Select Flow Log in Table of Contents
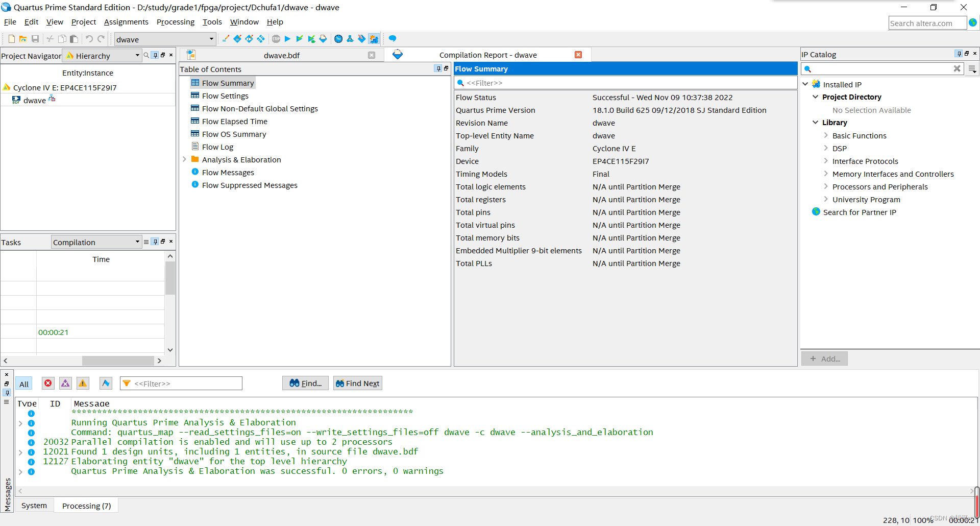This screenshot has width=980, height=526. pyautogui.click(x=217, y=147)
